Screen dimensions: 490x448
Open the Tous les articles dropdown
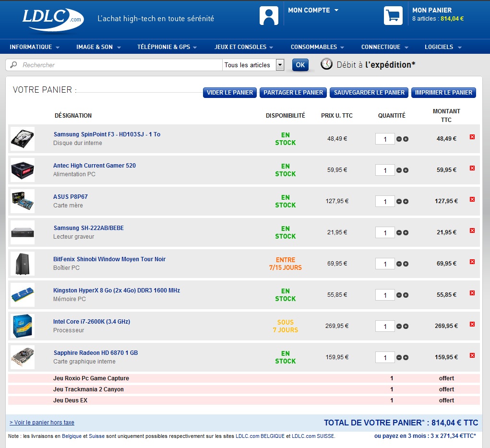(x=280, y=65)
